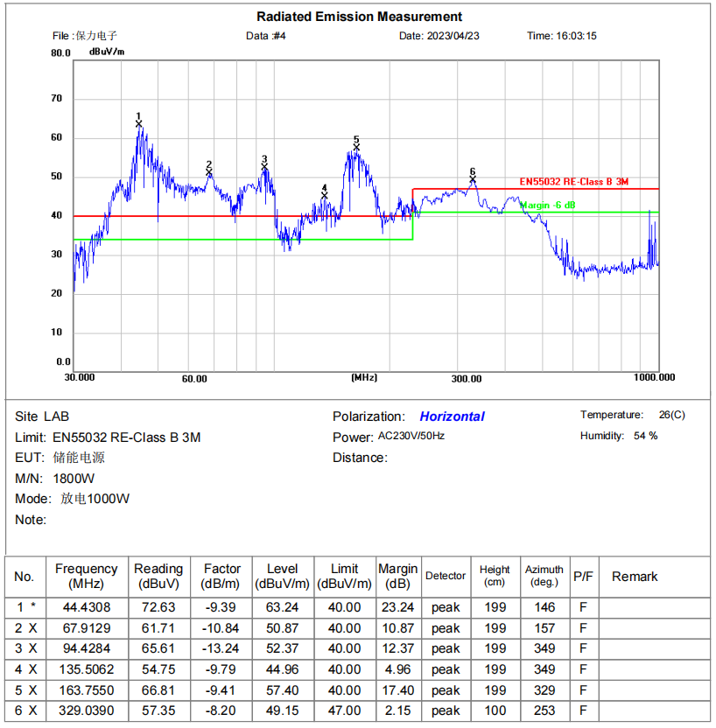Click the Date: 2023/04/23 field
Screen dimensions: 716x728
click(439, 36)
